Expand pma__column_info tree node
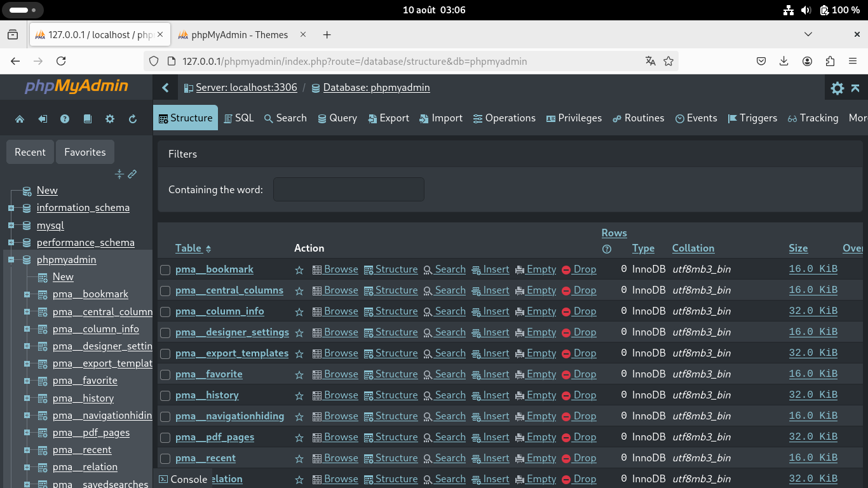This screenshot has width=868, height=488. (x=27, y=329)
